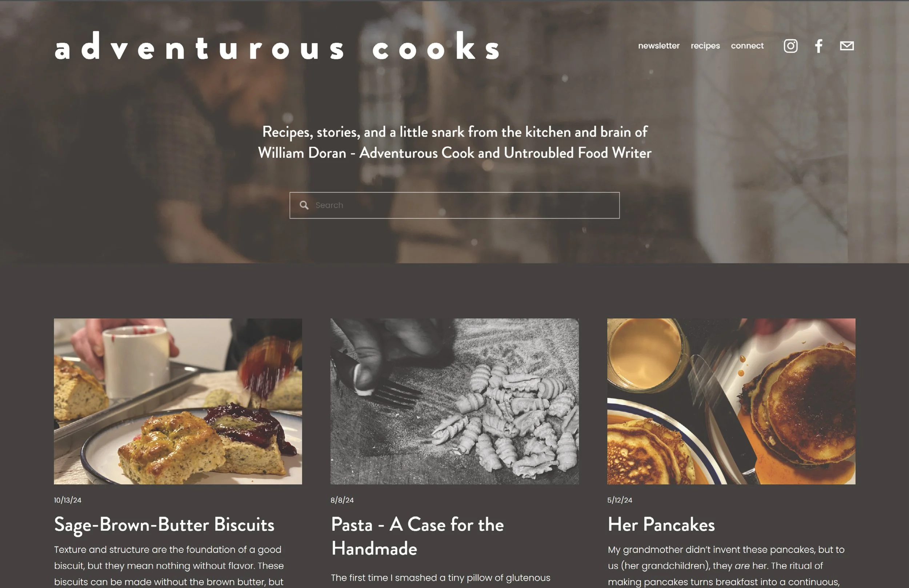Image resolution: width=909 pixels, height=588 pixels.
Task: Click the adventurous cooks site title
Action: pos(277,46)
